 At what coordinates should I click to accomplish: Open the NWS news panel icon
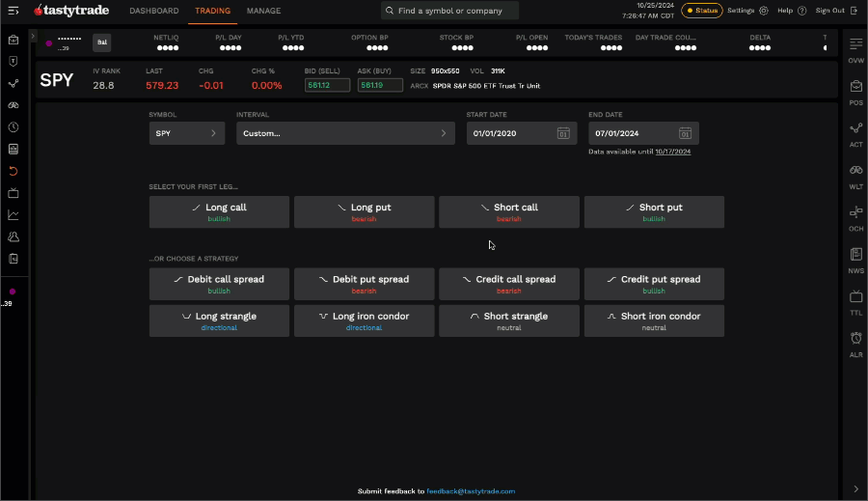click(855, 256)
